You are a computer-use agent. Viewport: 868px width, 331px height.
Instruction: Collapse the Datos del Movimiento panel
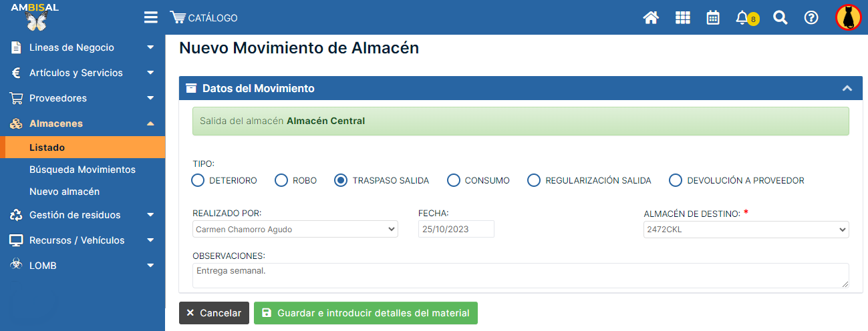847,88
